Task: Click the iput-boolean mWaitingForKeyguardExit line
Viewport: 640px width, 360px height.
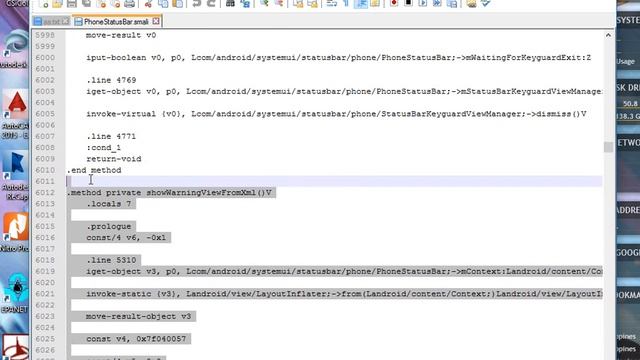Action: pyautogui.click(x=338, y=58)
